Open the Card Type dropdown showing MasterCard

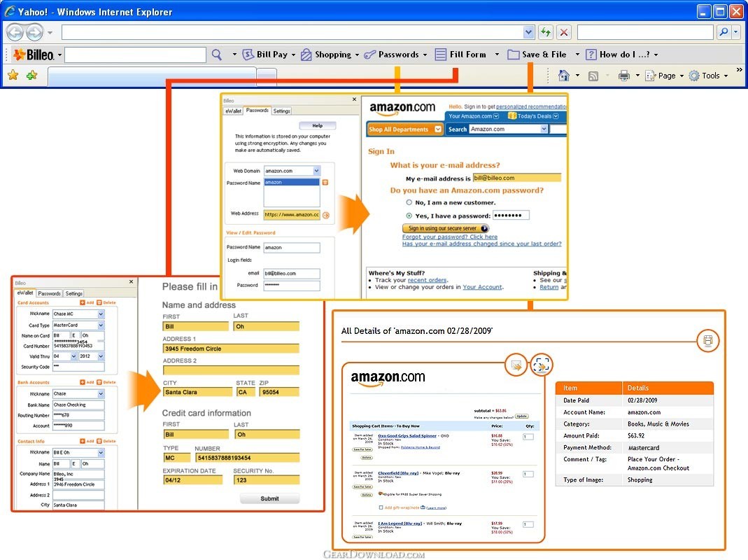pos(101,325)
